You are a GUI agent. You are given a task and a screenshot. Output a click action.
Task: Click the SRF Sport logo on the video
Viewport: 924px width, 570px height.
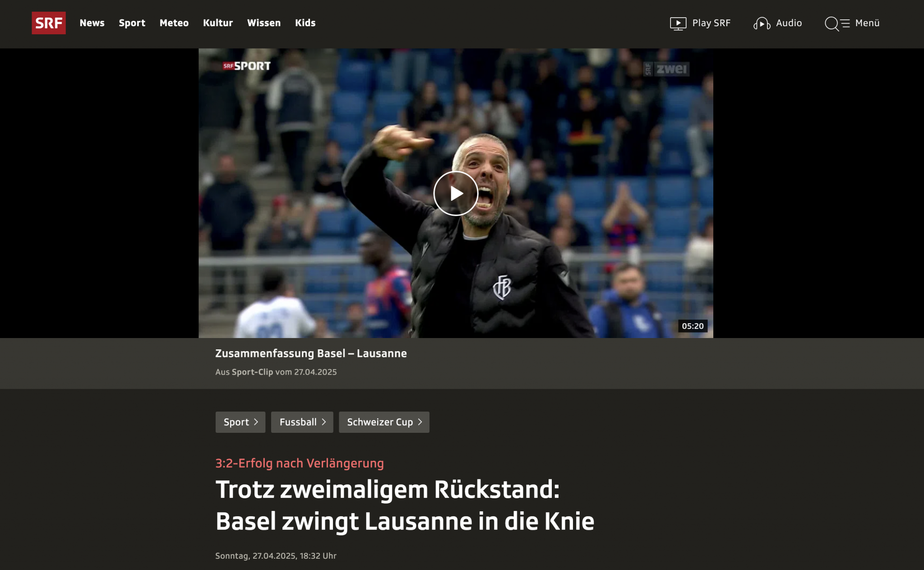(x=247, y=66)
